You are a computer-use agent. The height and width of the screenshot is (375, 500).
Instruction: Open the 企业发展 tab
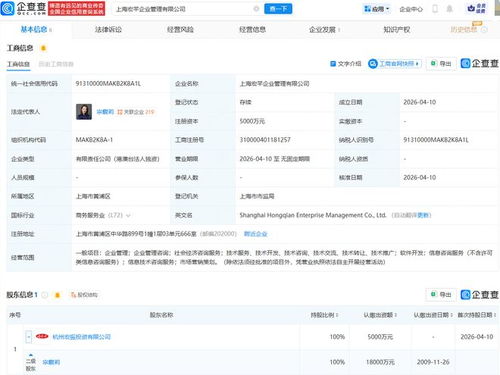pos(324,29)
